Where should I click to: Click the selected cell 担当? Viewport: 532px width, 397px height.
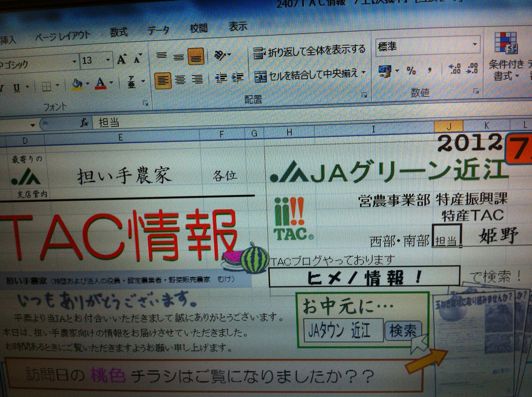tap(447, 237)
